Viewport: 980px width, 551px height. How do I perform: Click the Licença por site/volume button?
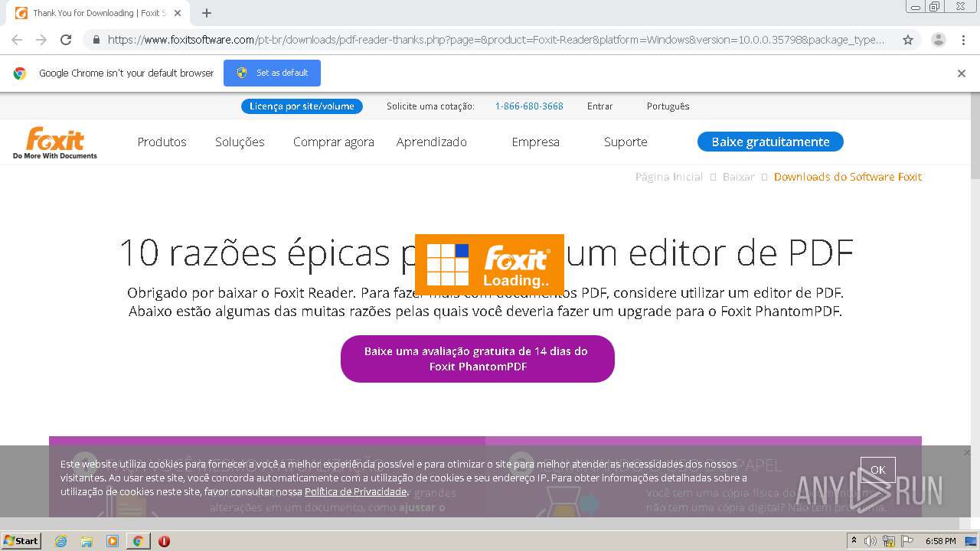pyautogui.click(x=302, y=106)
